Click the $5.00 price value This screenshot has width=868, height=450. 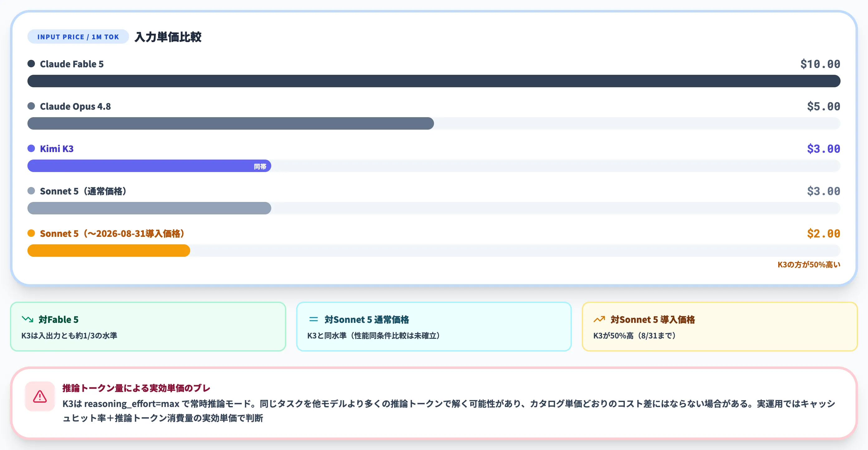point(823,107)
